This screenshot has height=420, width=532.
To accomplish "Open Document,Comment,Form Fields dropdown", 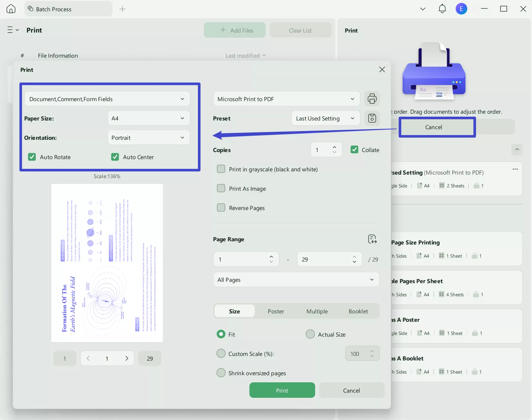I will (107, 99).
